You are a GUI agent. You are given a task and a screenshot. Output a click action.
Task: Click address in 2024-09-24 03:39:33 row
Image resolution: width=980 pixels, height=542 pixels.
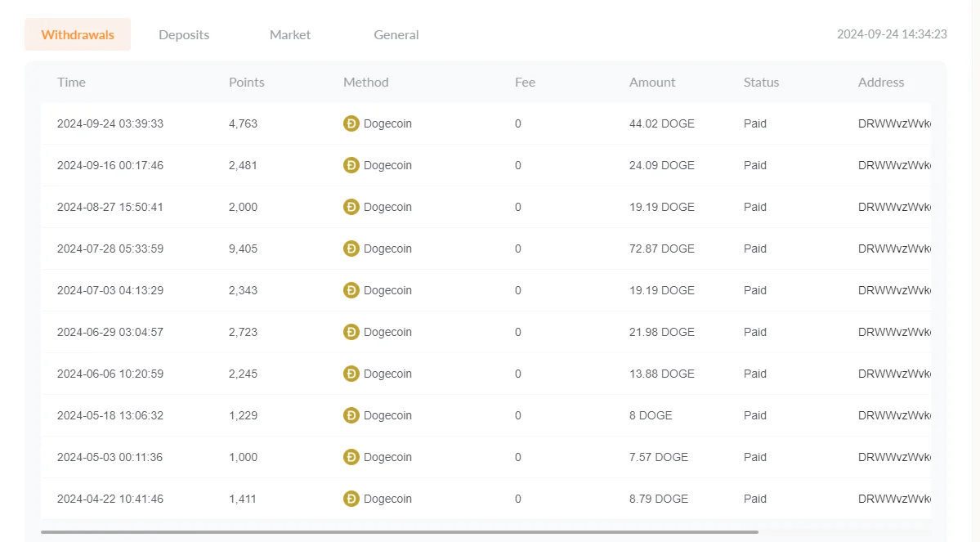(x=894, y=123)
